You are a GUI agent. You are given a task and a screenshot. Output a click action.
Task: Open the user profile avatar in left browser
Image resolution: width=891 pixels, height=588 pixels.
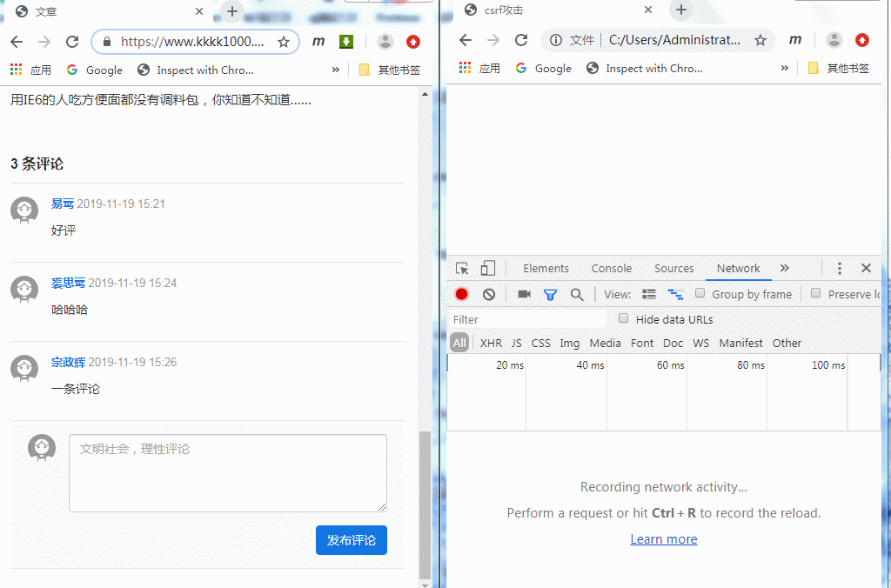tap(385, 42)
